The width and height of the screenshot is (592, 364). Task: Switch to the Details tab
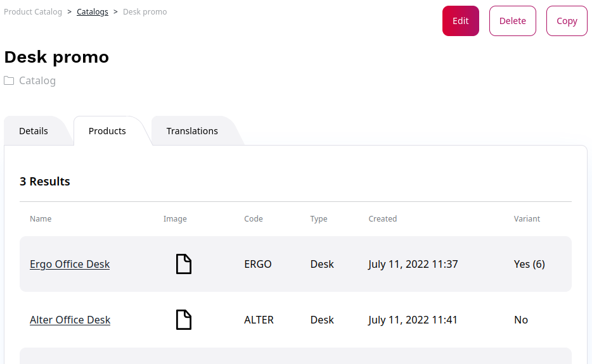34,131
